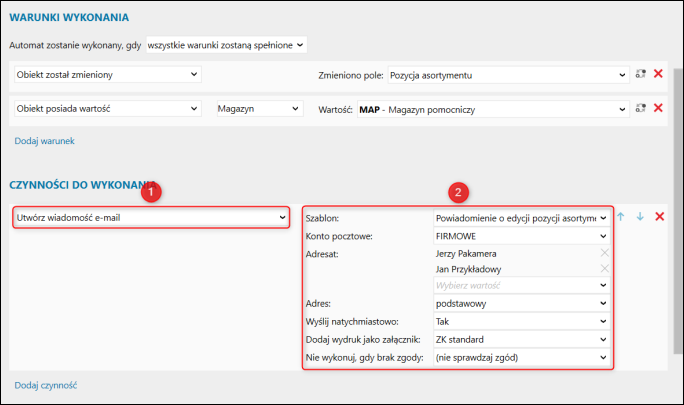Click the options icon beside 'Pozycja asortymentu'
Viewport: 684px width, 405px height.
pos(641,74)
